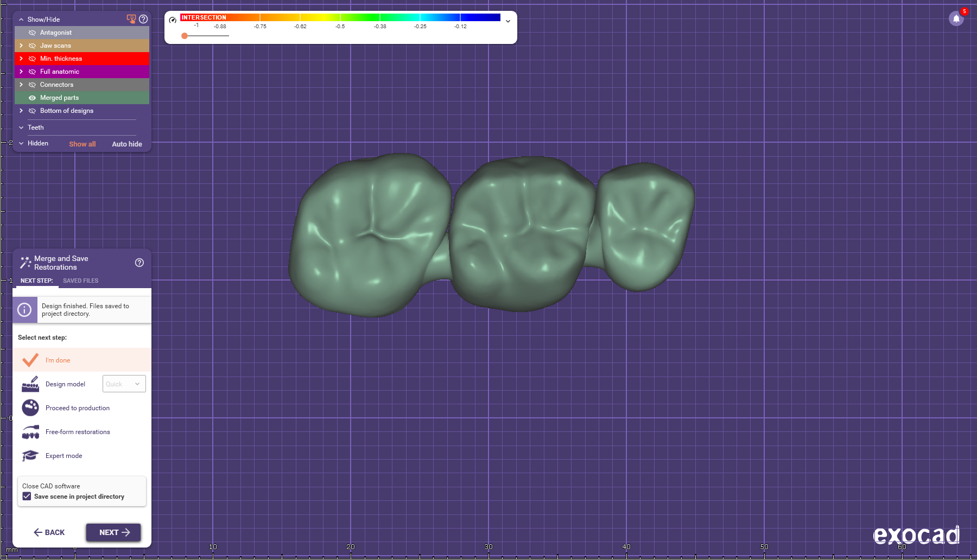Image resolution: width=977 pixels, height=560 pixels.
Task: Click the BACK button
Action: [x=49, y=532]
